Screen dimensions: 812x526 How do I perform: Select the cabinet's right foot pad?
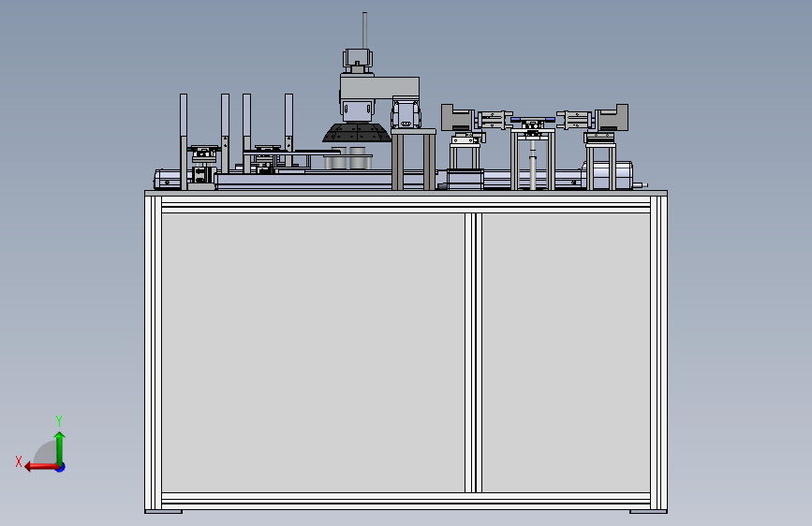point(648,512)
